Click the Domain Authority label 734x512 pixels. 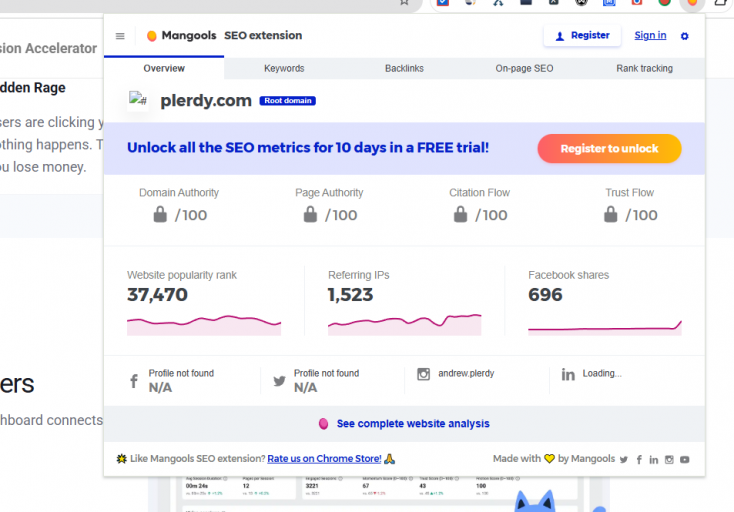pos(179,193)
